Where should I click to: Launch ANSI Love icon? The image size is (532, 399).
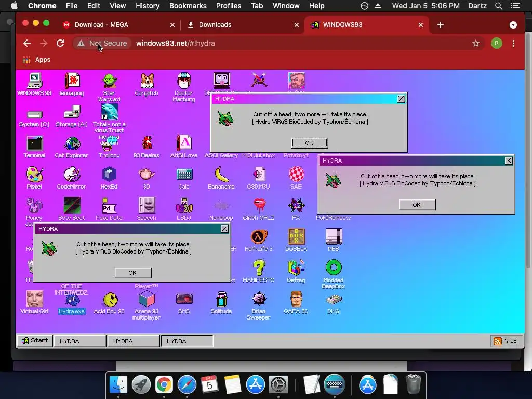tap(183, 147)
